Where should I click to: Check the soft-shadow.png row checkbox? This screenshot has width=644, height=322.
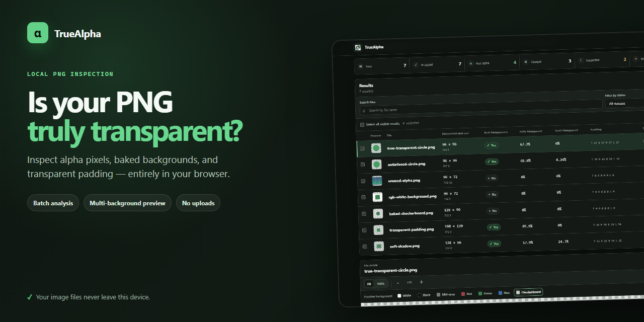point(365,247)
